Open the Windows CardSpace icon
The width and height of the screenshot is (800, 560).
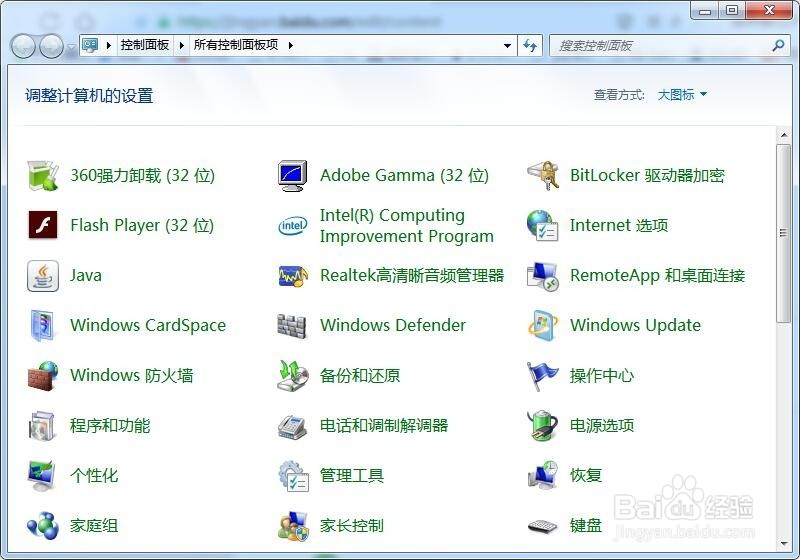tap(43, 325)
